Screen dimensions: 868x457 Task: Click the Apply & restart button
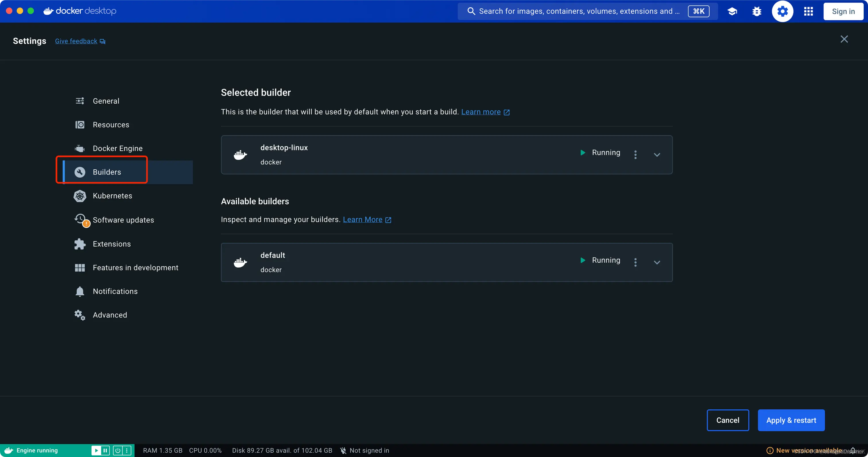pos(791,420)
